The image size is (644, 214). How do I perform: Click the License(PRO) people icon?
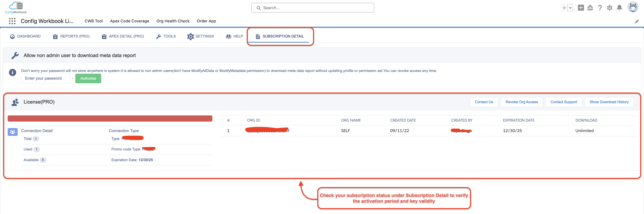tap(15, 102)
